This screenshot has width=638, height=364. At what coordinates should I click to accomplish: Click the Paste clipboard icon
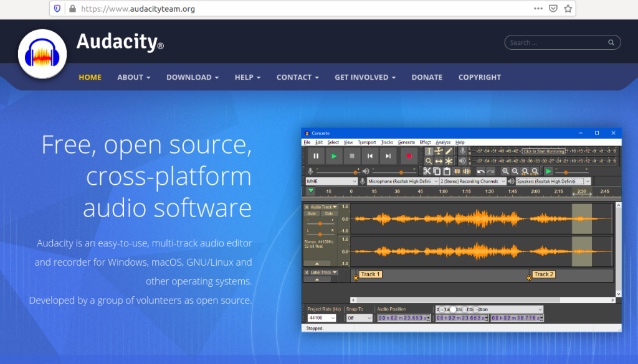tap(447, 172)
